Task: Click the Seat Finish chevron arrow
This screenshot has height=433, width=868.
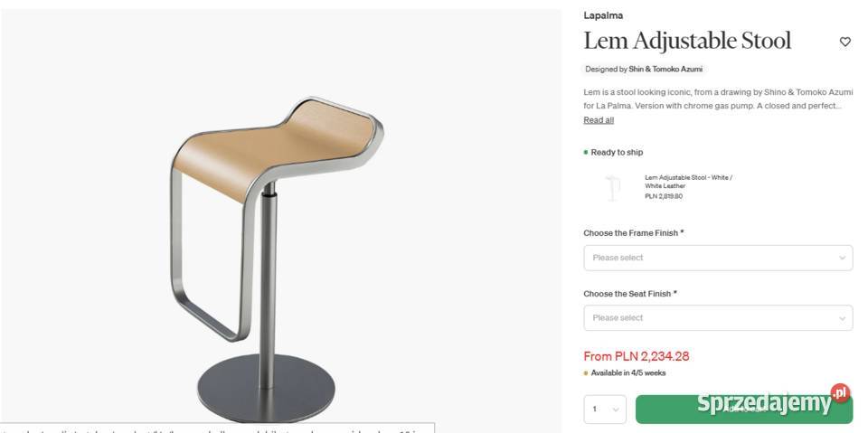Action: (842, 318)
